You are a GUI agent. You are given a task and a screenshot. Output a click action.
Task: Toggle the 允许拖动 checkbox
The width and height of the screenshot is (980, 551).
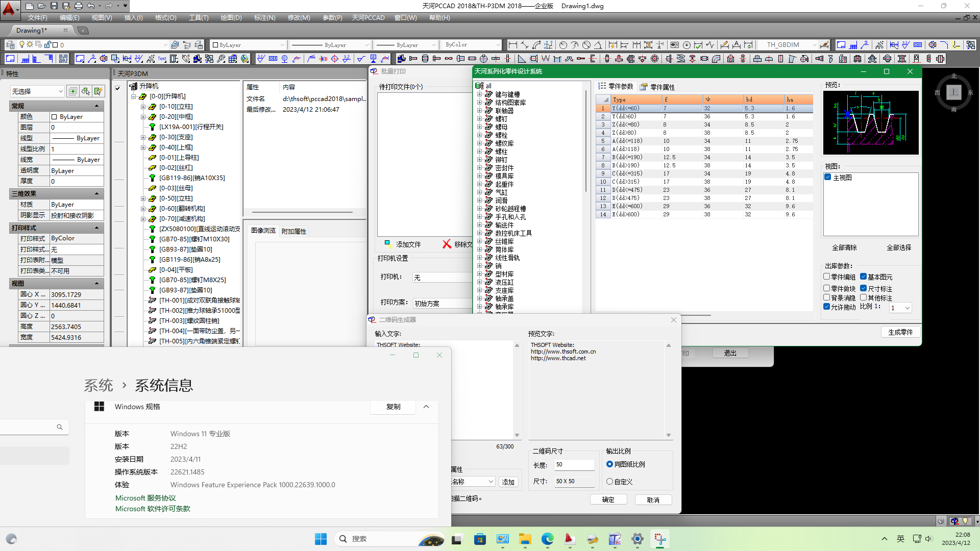pos(827,307)
